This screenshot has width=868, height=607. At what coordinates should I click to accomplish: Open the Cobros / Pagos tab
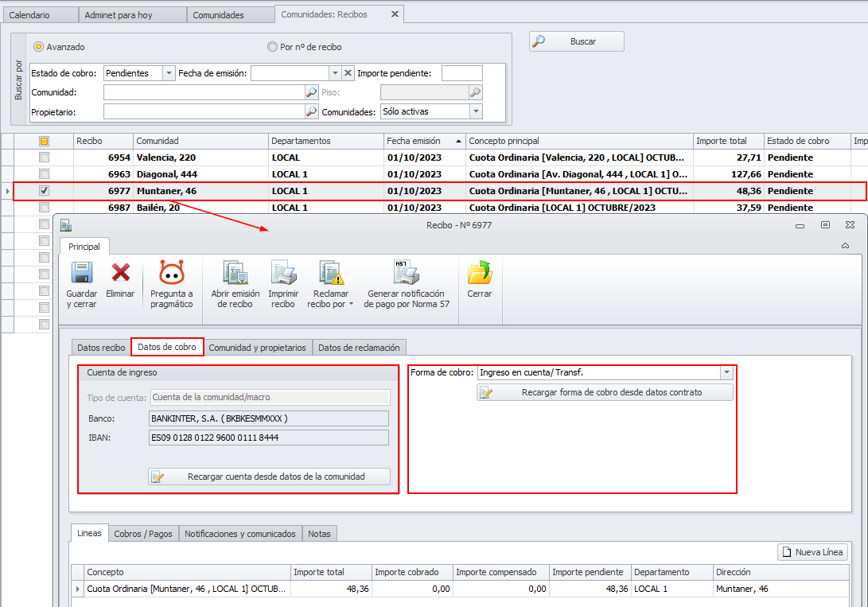pyautogui.click(x=143, y=533)
